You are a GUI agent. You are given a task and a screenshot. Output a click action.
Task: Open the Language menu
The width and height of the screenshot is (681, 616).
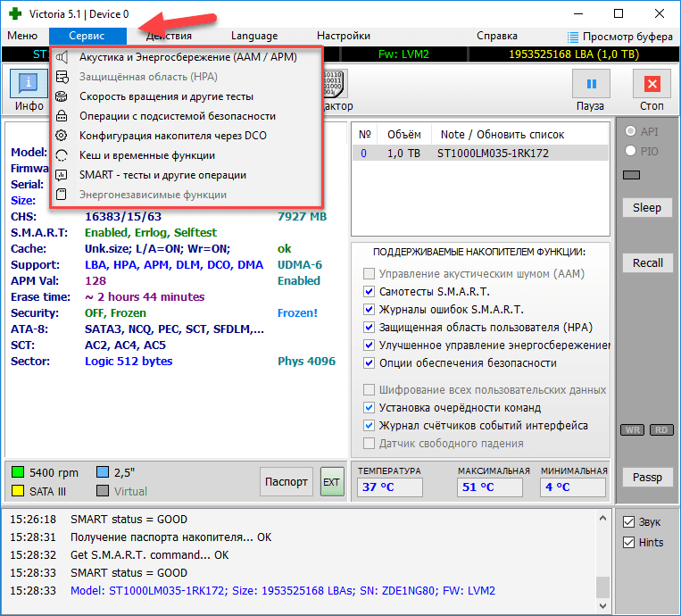[x=254, y=36]
